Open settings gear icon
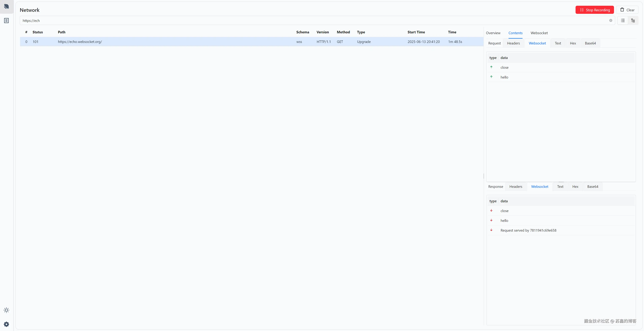 coord(7,324)
